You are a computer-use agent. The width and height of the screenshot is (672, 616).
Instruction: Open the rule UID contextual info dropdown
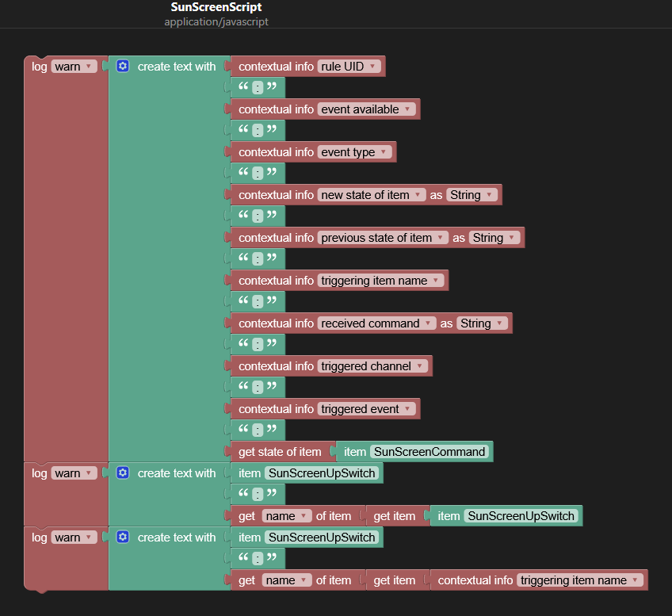(349, 67)
